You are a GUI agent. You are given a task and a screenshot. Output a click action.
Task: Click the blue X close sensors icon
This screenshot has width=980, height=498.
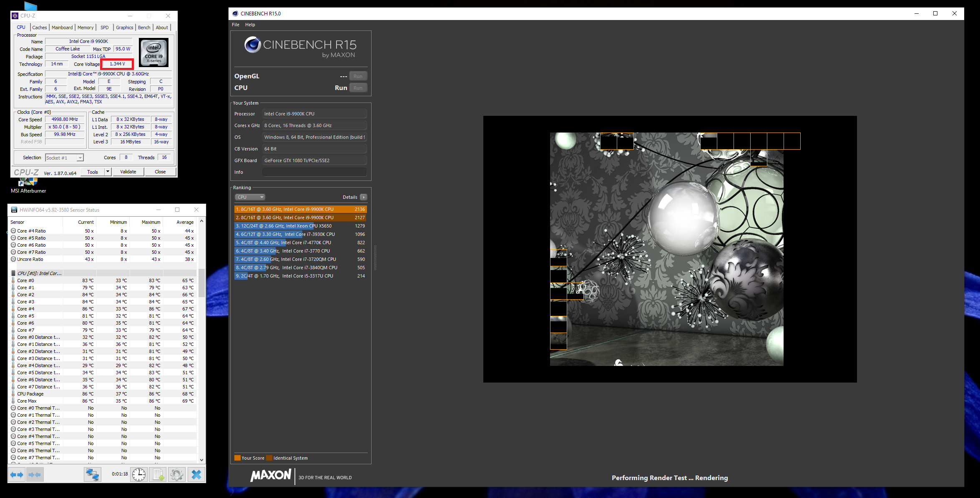pos(196,475)
